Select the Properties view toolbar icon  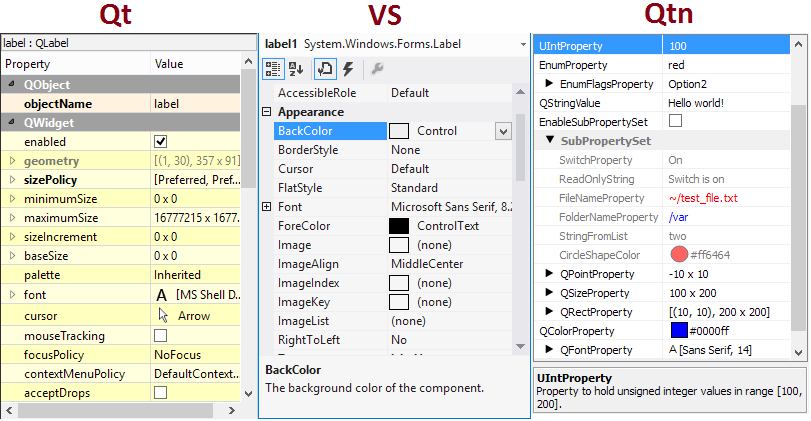pos(325,69)
